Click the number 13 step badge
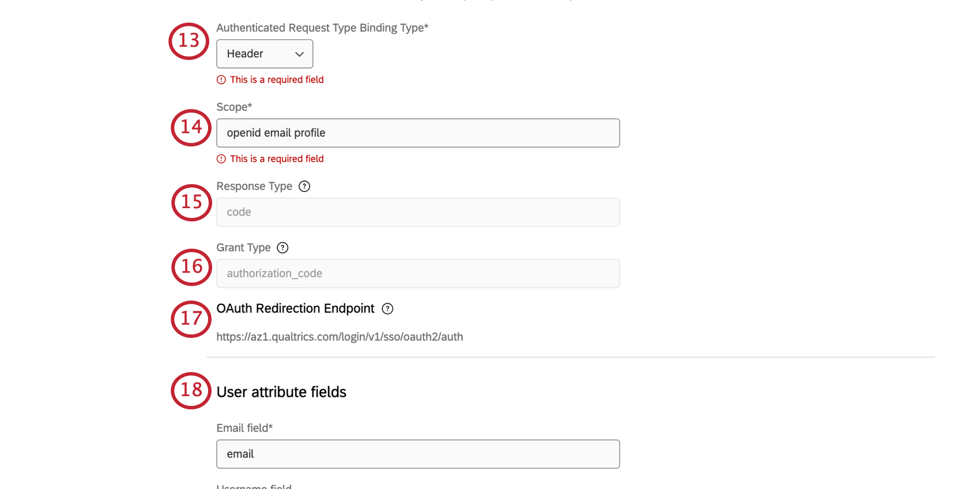Image resolution: width=980 pixels, height=489 pixels. (189, 41)
